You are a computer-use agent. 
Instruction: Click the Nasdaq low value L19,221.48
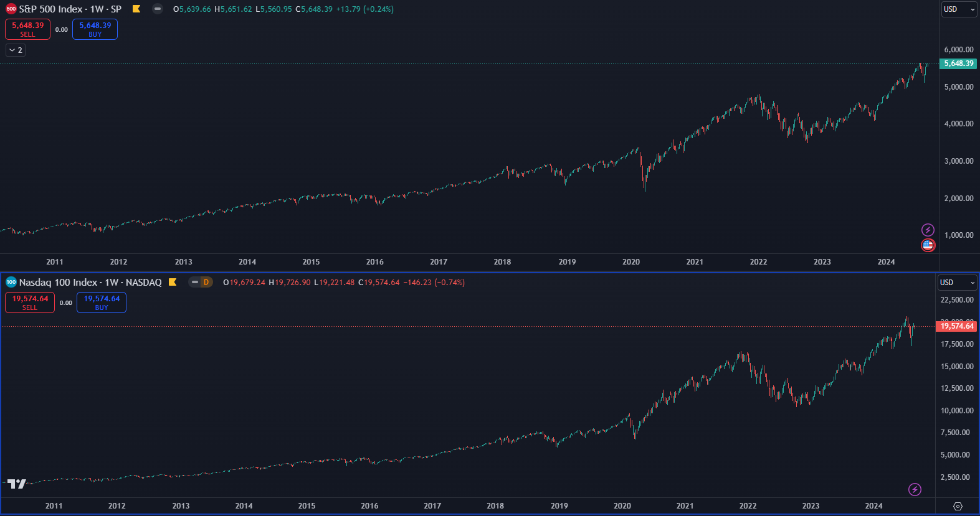coord(335,283)
